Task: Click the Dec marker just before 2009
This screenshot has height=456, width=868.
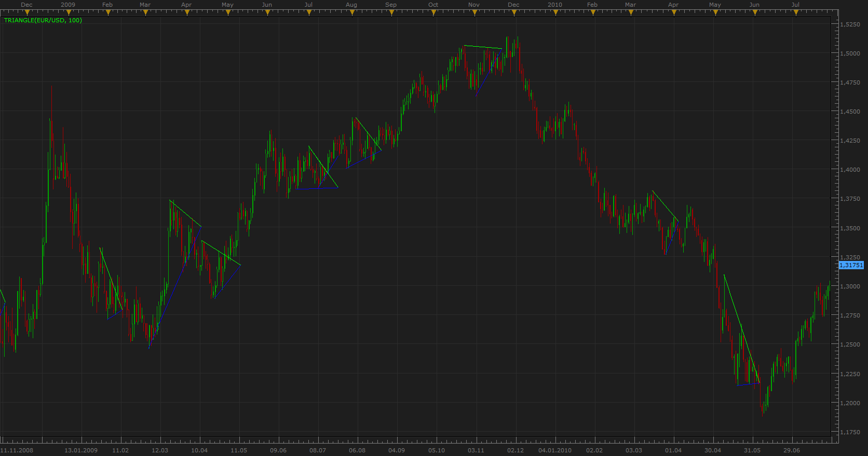Action: [x=26, y=5]
